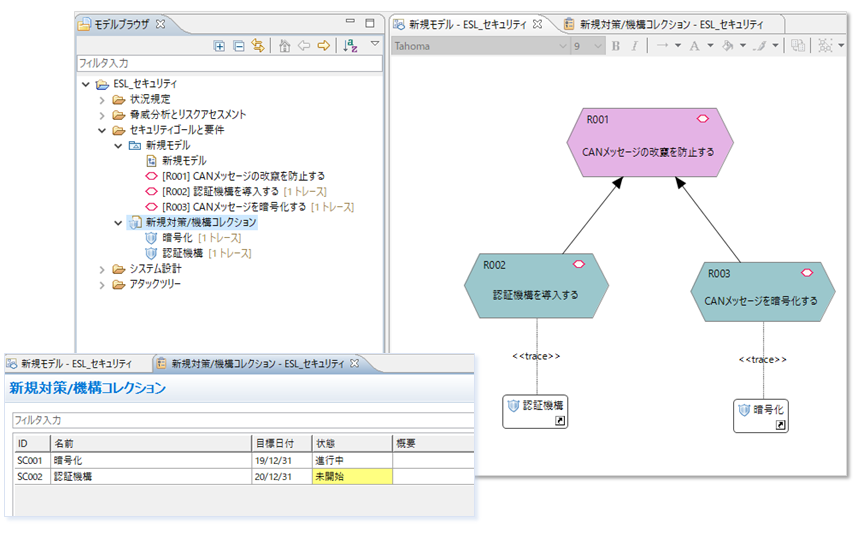Image resolution: width=862 pixels, height=544 pixels.
Task: Click the select all shapes icon
Action: tap(825, 46)
